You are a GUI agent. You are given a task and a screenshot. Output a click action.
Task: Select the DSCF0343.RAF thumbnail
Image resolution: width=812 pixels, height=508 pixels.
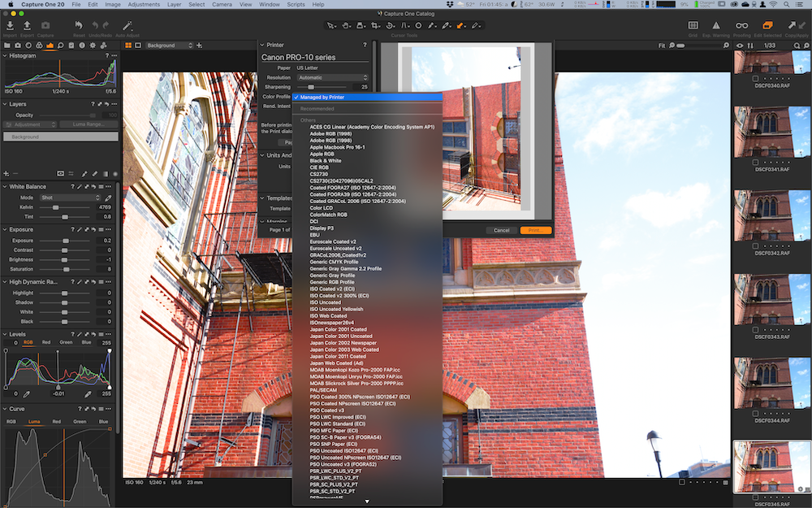[771, 298]
